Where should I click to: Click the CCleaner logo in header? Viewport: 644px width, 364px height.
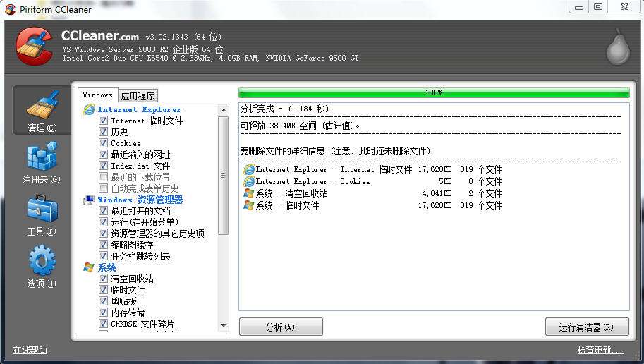click(34, 46)
